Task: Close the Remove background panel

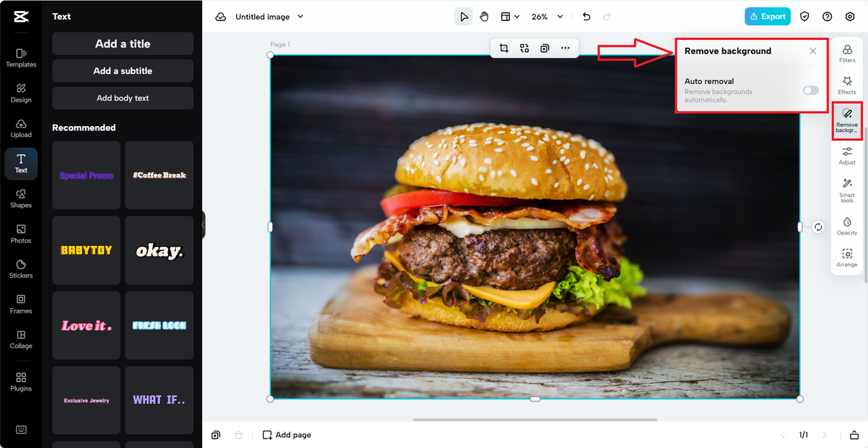Action: pyautogui.click(x=813, y=51)
